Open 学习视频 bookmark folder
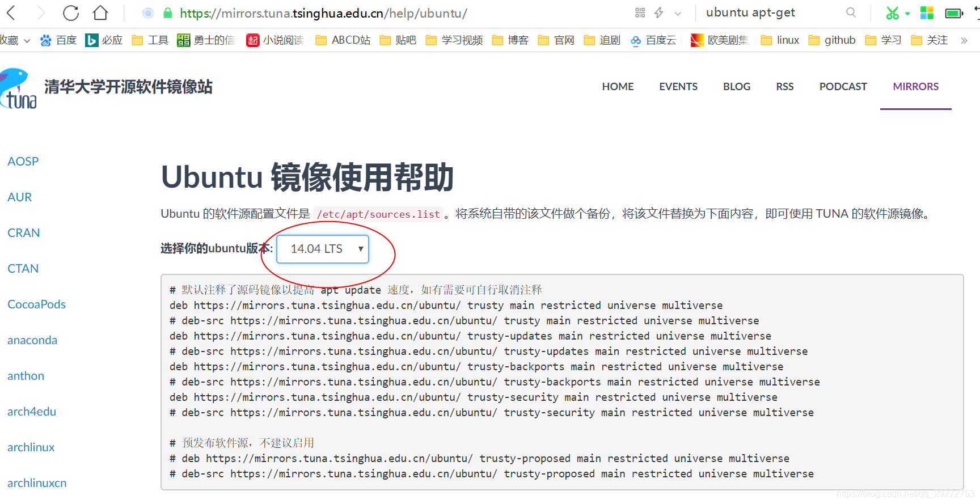The width and height of the screenshot is (980, 504). 454,40
